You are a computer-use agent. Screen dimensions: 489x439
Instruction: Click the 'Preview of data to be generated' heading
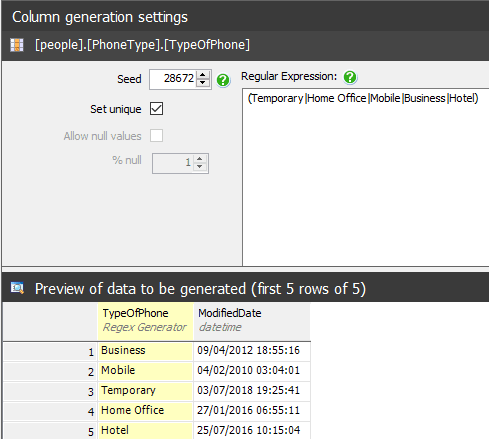(x=200, y=289)
